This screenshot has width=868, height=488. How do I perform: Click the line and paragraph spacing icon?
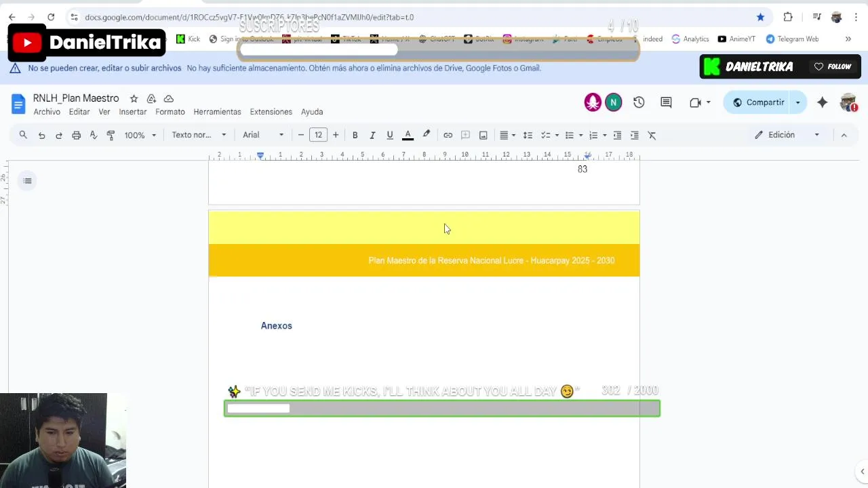point(528,135)
